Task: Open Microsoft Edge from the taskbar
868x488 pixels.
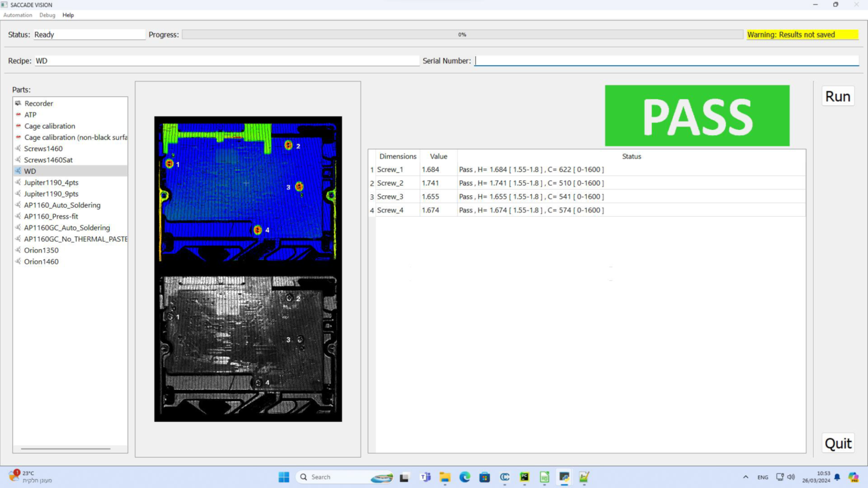Action: 465,477
